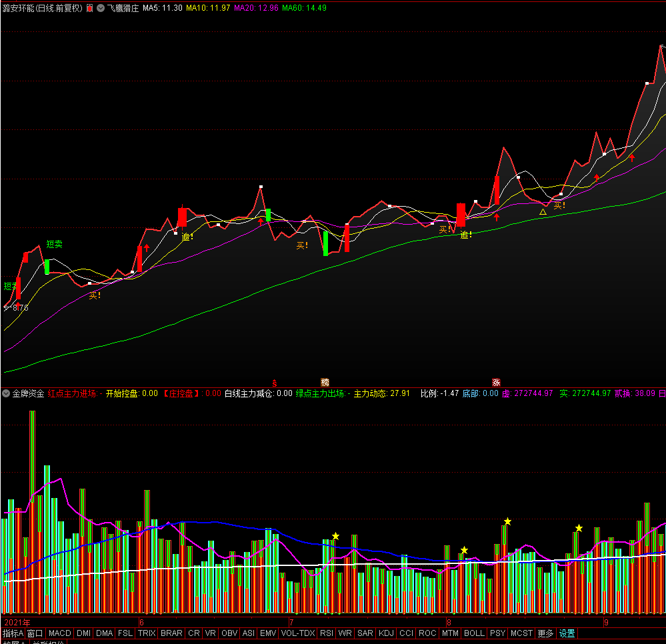Expand the 金牌资金 indicator dropdown arrow
The height and width of the screenshot is (644, 666).
6,393
